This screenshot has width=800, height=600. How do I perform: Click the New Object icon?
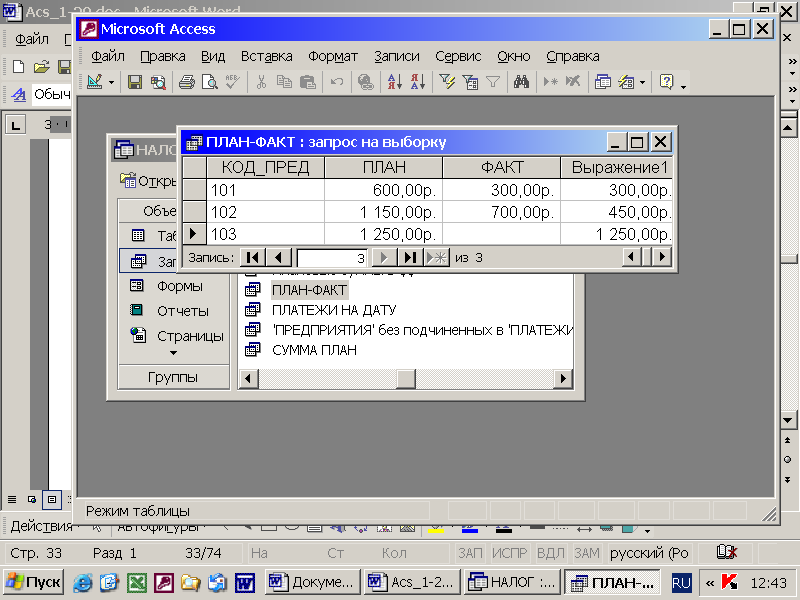tap(626, 82)
